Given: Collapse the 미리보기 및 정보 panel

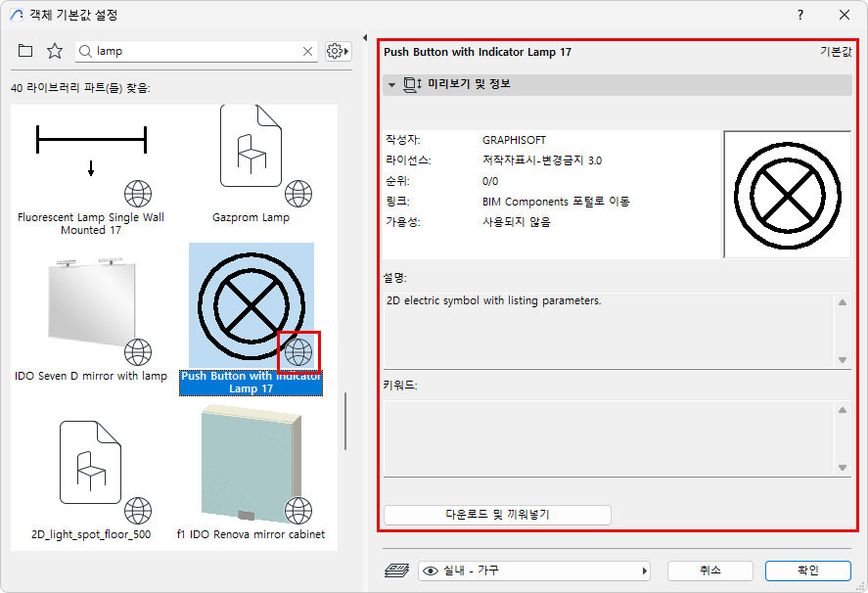Looking at the screenshot, I should point(392,85).
